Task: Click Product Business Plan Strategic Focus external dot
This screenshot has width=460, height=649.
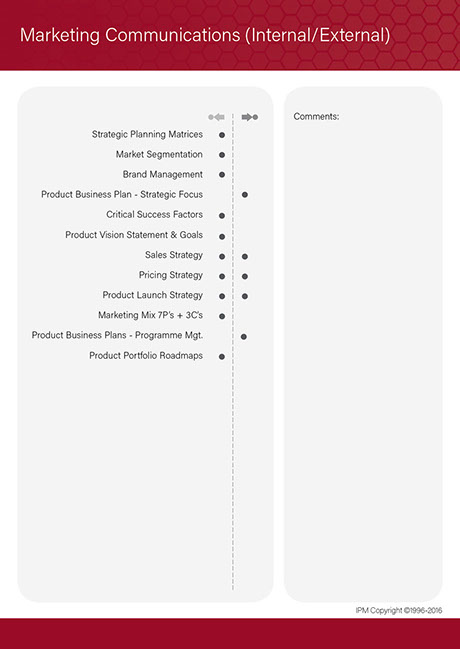Action: [x=245, y=195]
